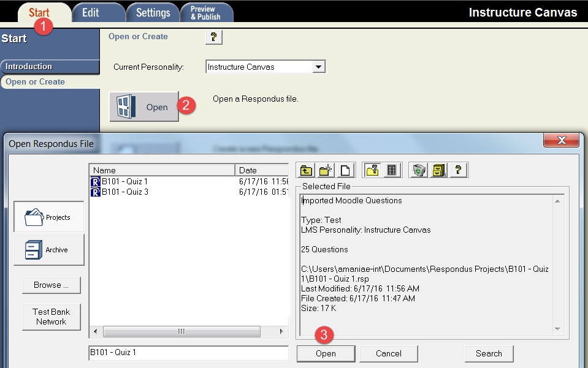Click help icon beside Open or Create

click(x=214, y=37)
